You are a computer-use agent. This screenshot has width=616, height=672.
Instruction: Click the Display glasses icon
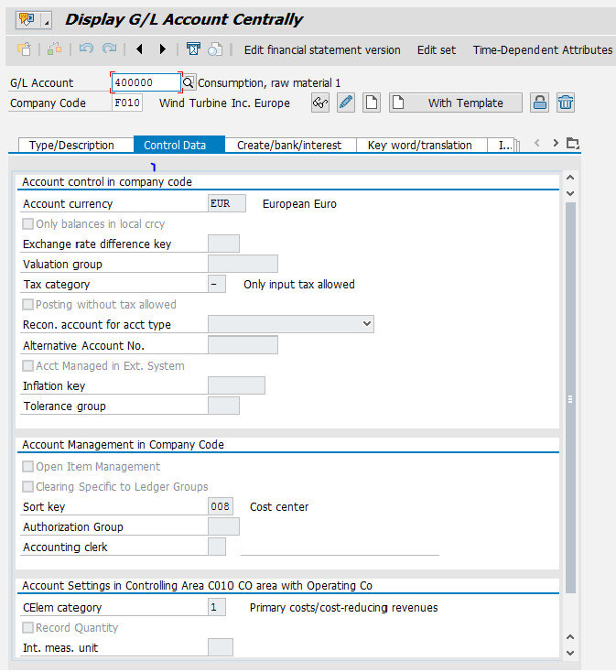coord(320,103)
